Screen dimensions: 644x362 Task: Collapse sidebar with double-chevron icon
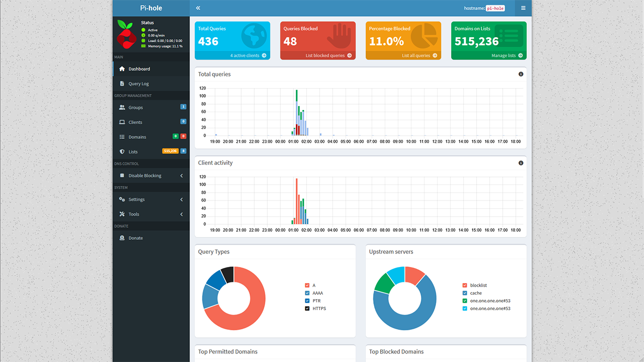click(198, 8)
